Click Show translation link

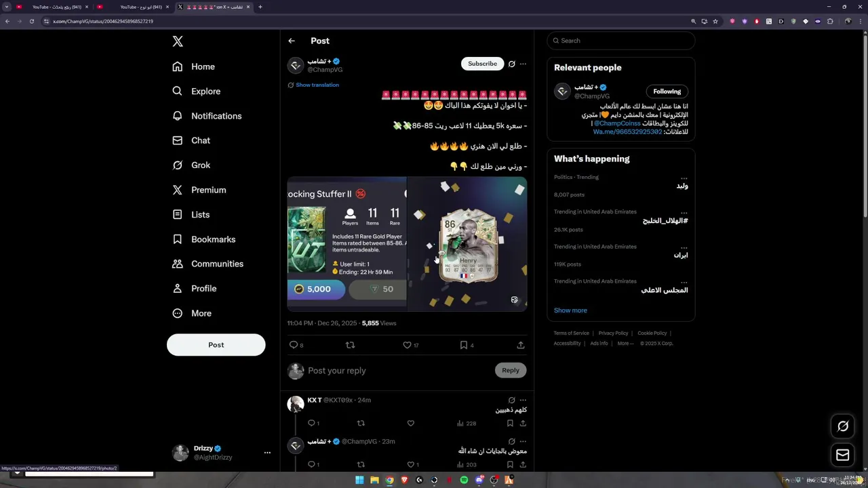pyautogui.click(x=317, y=85)
